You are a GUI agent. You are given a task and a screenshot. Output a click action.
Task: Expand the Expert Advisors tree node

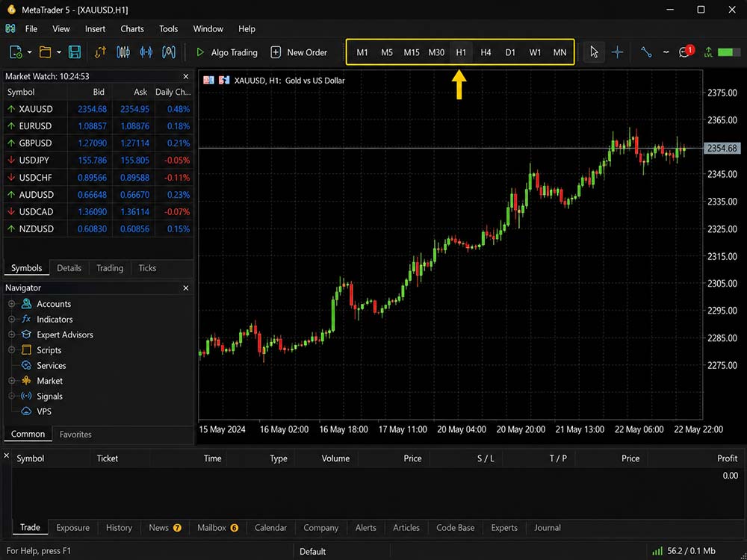pos(11,335)
